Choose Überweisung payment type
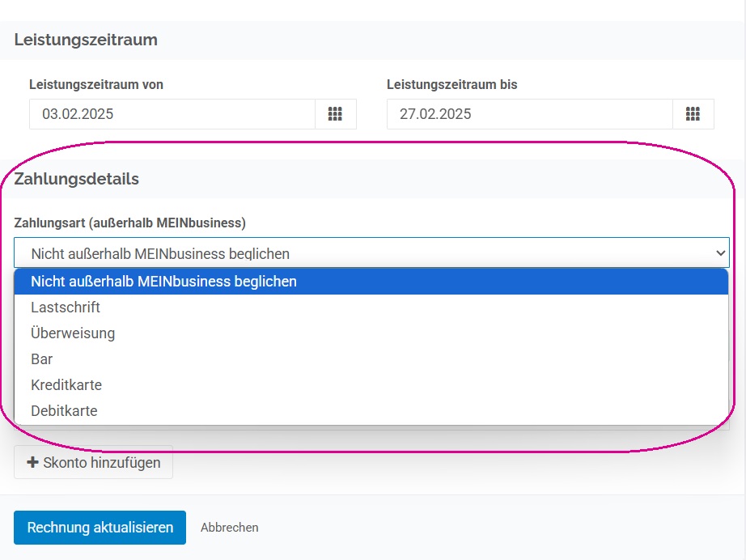 [371, 333]
